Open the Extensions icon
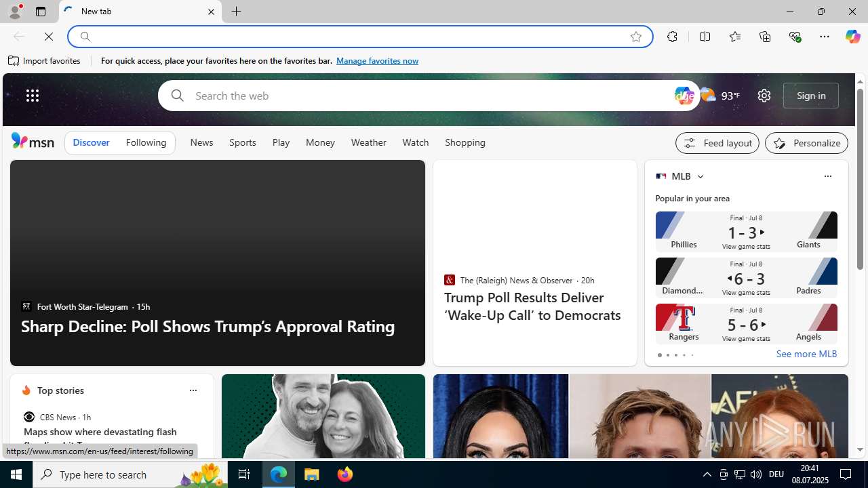Viewport: 868px width, 488px height. click(x=672, y=37)
